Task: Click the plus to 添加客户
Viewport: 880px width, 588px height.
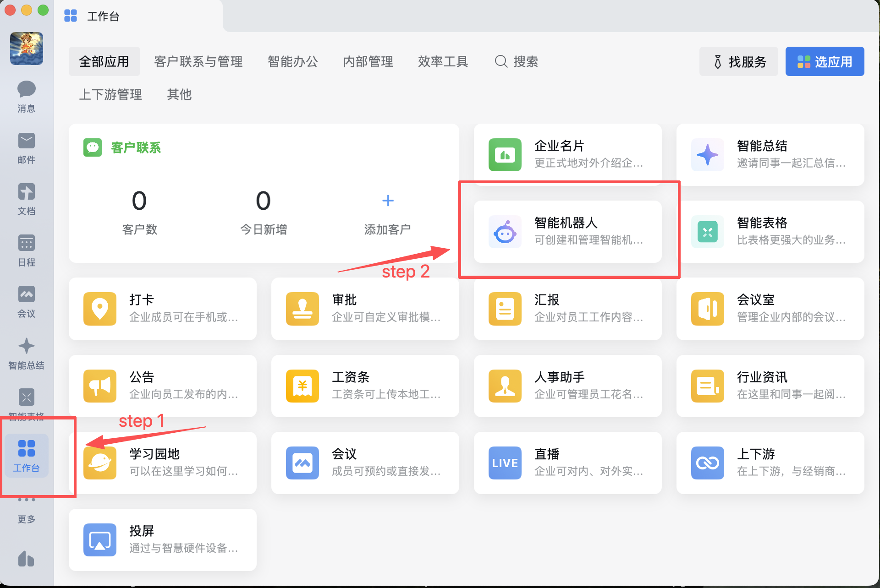Action: pyautogui.click(x=388, y=201)
